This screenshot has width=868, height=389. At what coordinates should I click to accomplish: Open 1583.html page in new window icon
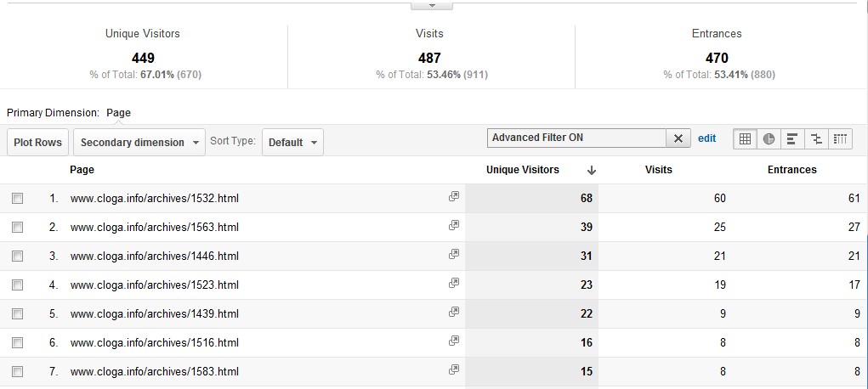point(454,369)
